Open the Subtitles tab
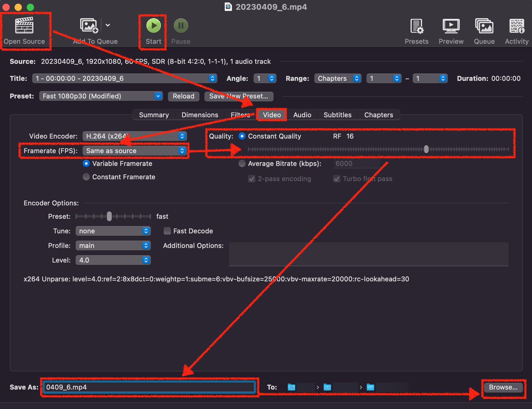The height and width of the screenshot is (409, 532). click(x=337, y=115)
